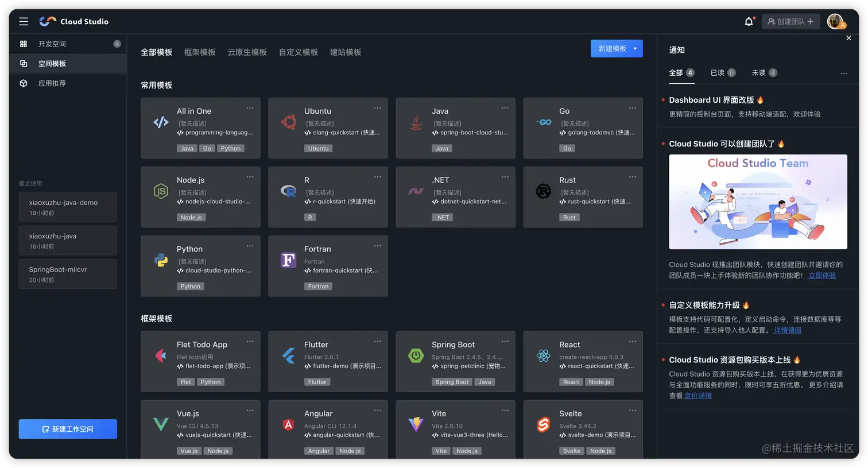Image resolution: width=868 pixels, height=468 pixels.
Task: Show 全部 notifications tab
Action: 681,73
